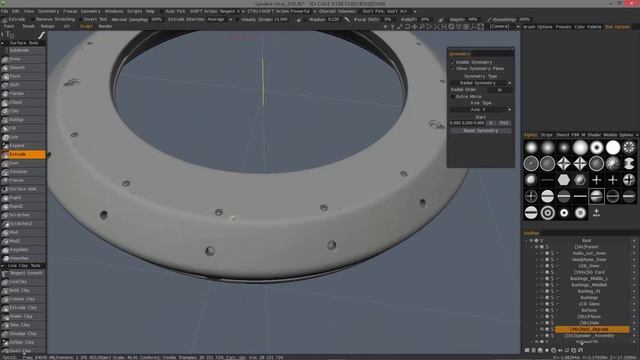Viewport: 640px width, 360px height.
Task: Select the Fill sculpt tool
Action: click(23, 128)
